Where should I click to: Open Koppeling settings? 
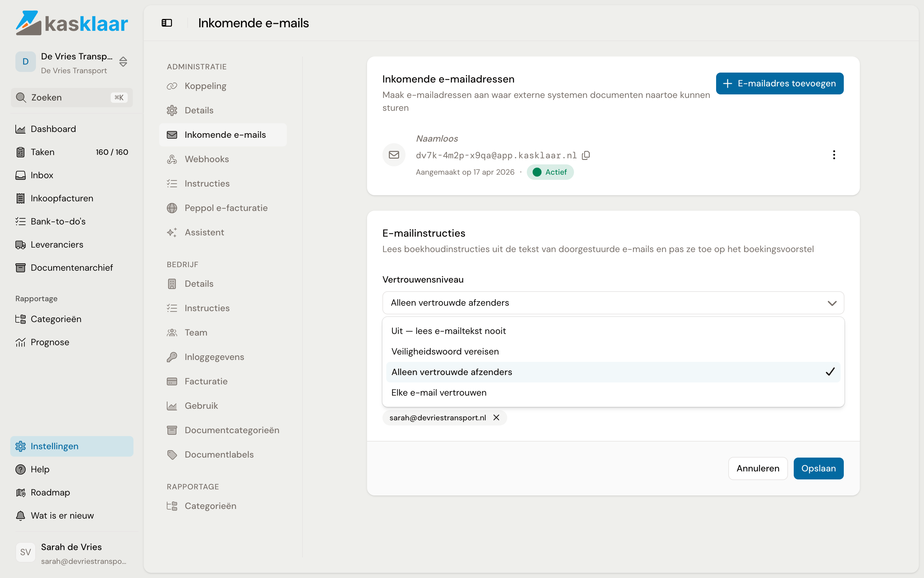[223, 86]
